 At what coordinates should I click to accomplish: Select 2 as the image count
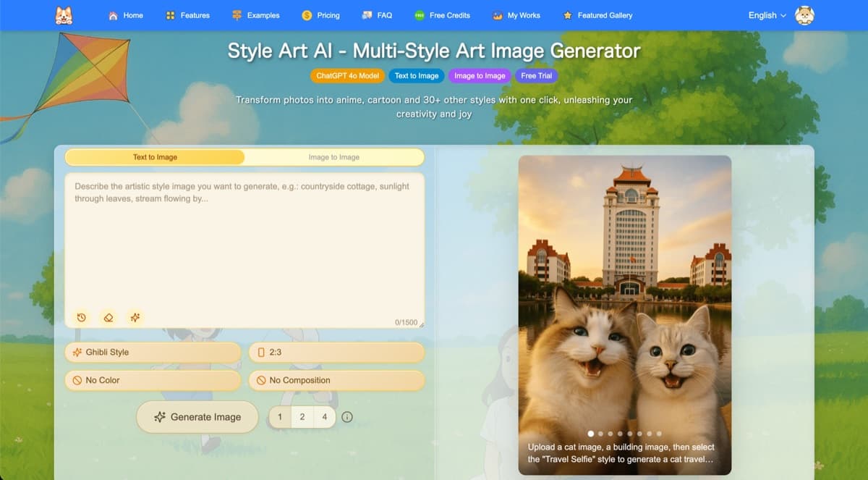[x=302, y=417]
